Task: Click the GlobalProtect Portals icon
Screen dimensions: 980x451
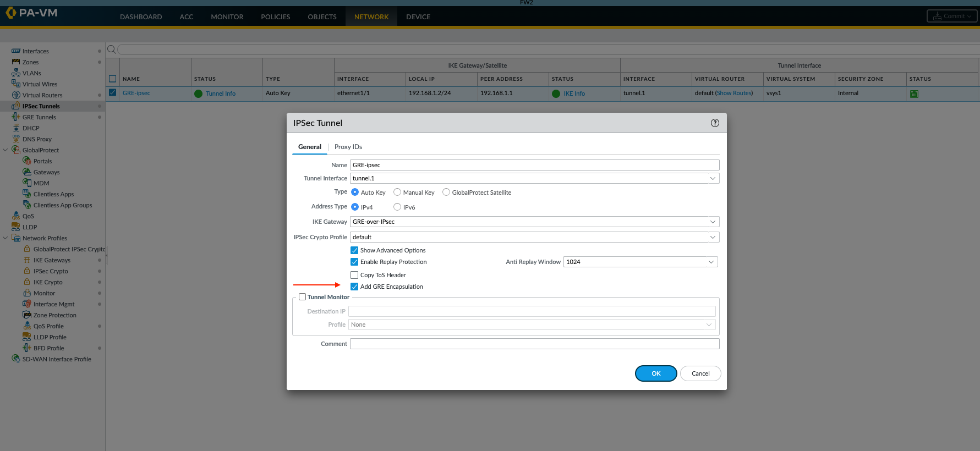Action: [x=27, y=161]
